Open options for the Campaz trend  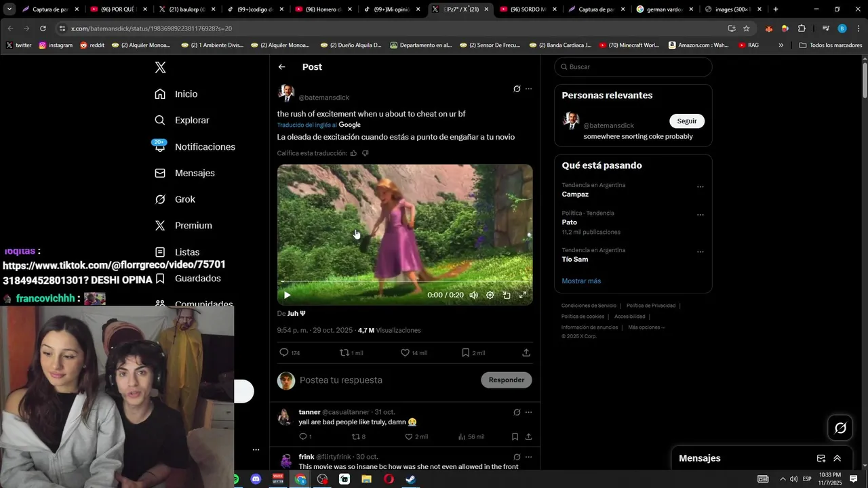pyautogui.click(x=701, y=186)
